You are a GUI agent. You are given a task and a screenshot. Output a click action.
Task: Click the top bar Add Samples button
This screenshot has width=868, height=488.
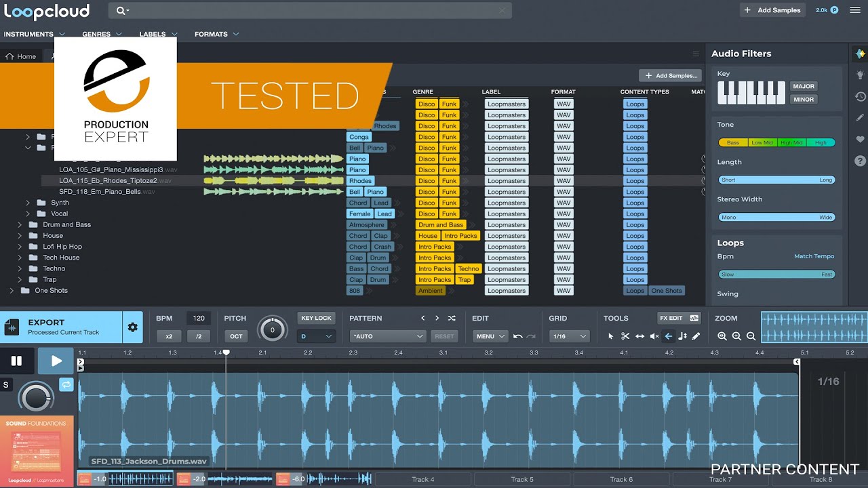(x=772, y=10)
